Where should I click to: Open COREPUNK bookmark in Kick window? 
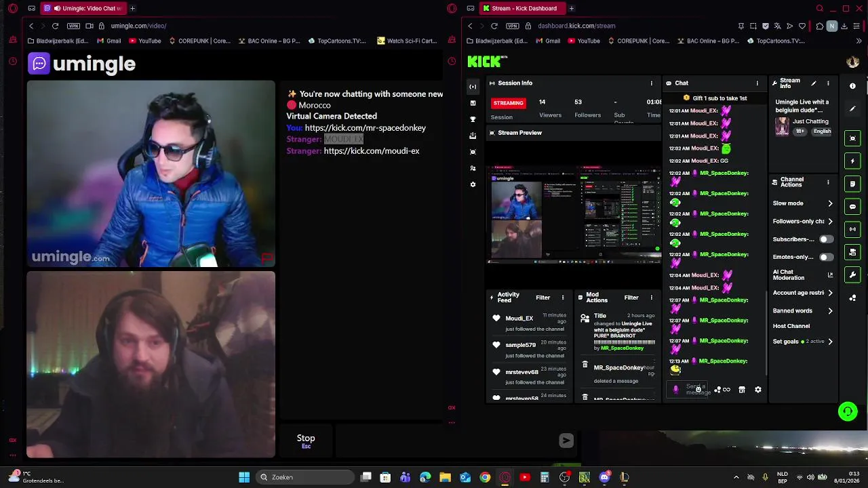click(639, 41)
